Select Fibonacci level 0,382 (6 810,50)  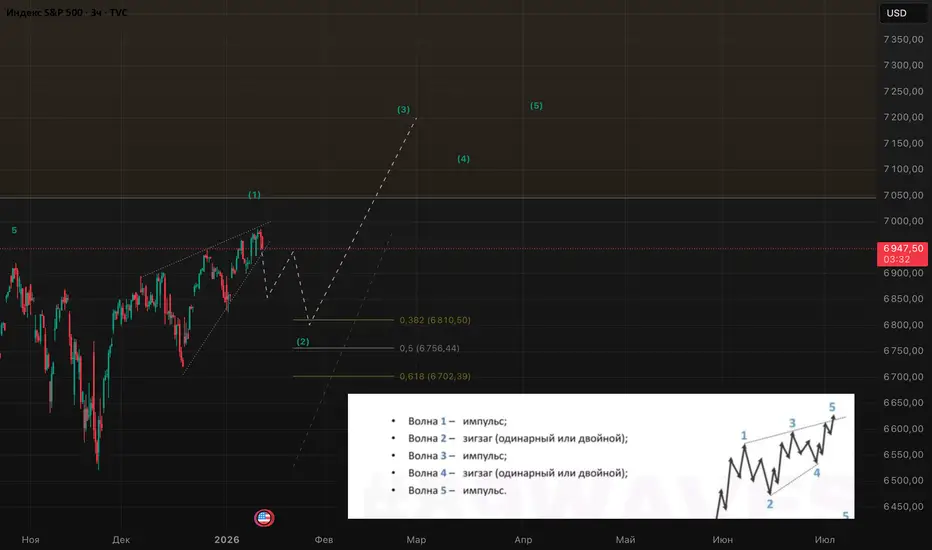(x=435, y=320)
